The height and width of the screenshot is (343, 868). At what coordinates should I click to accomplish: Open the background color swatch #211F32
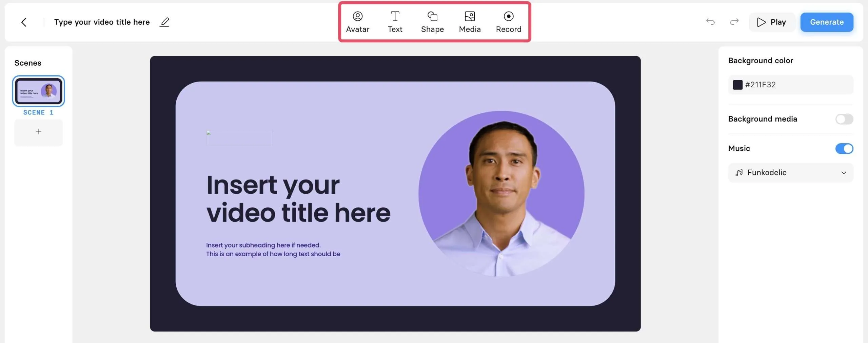pos(737,85)
